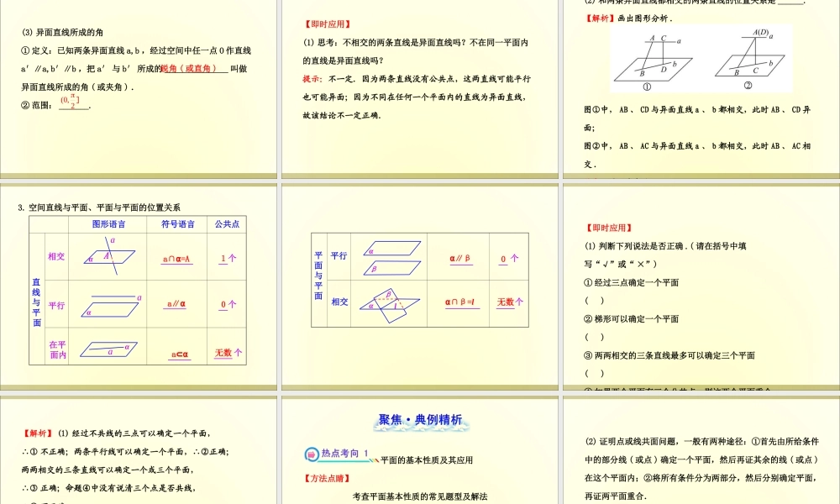Click the round arrow icon beside 热点考向 1
This screenshot has height=504, width=840.
click(x=312, y=454)
